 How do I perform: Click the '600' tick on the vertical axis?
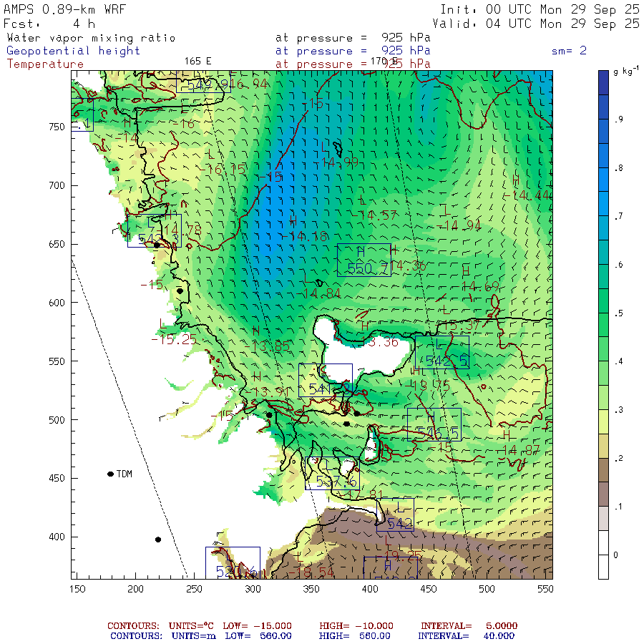click(57, 303)
